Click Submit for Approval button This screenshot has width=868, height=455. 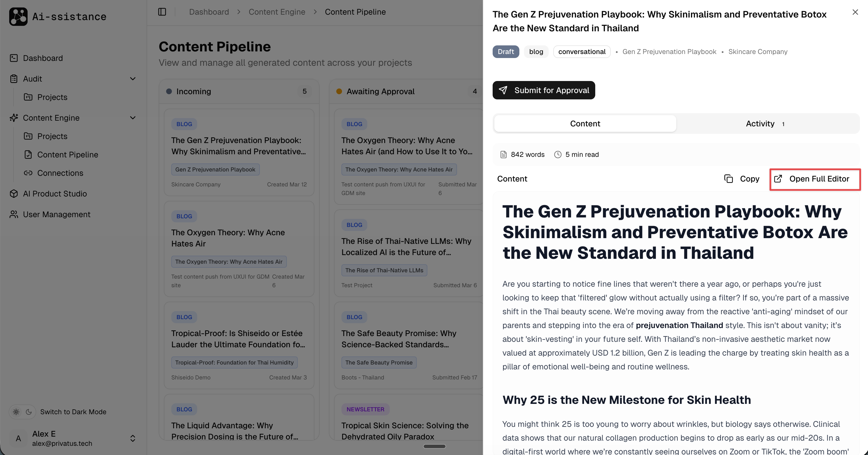[544, 90]
